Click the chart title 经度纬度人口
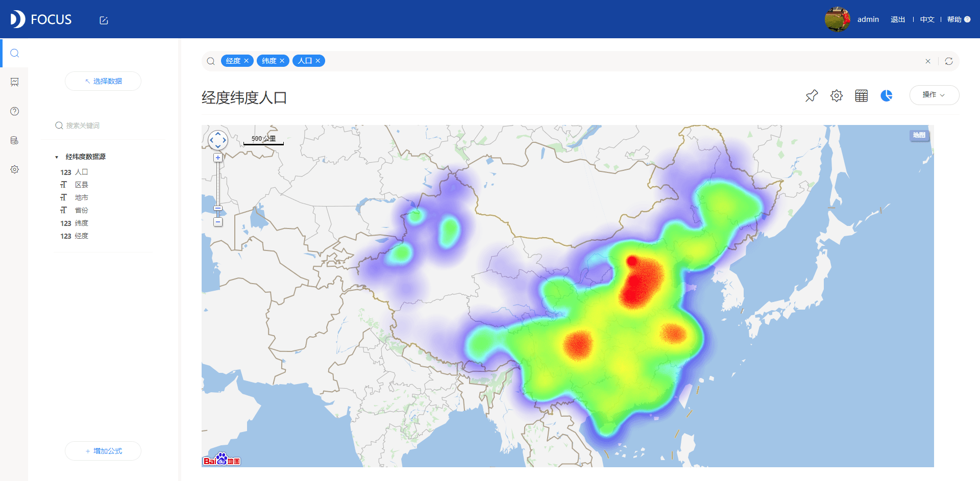980x481 pixels. point(244,97)
